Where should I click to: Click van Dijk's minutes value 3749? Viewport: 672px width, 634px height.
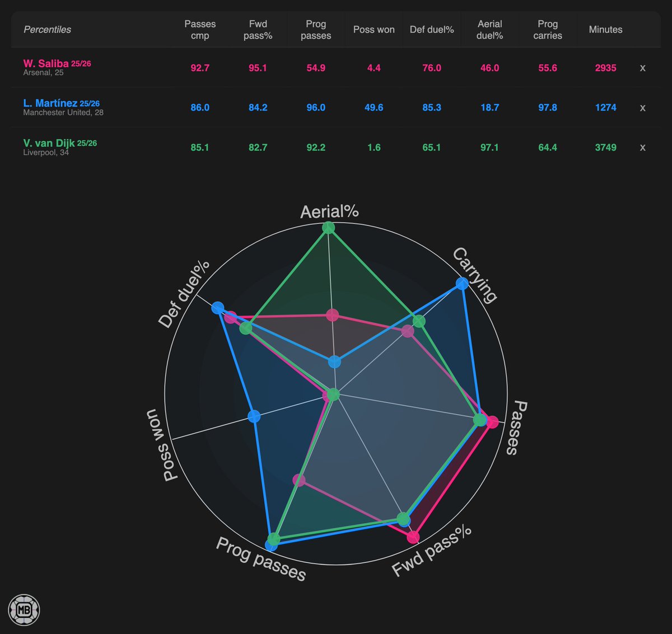point(606,147)
